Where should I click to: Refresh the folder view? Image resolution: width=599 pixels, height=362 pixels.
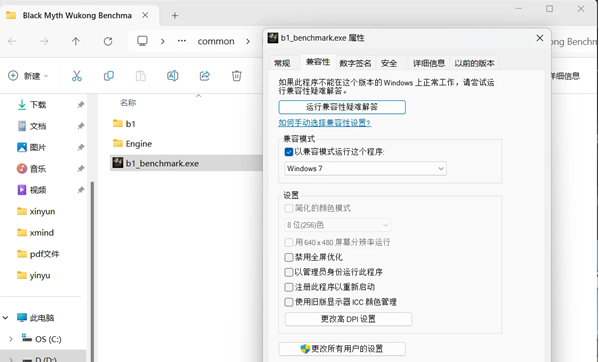tap(108, 41)
